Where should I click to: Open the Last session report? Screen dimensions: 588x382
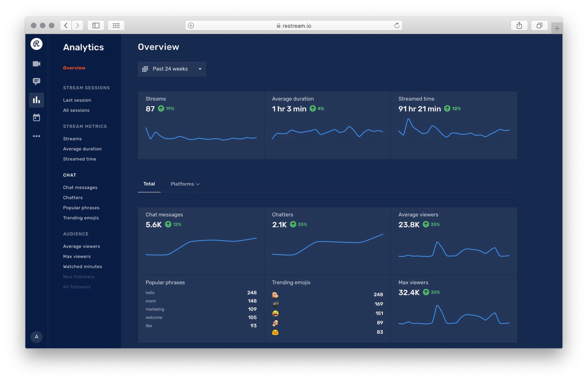77,100
